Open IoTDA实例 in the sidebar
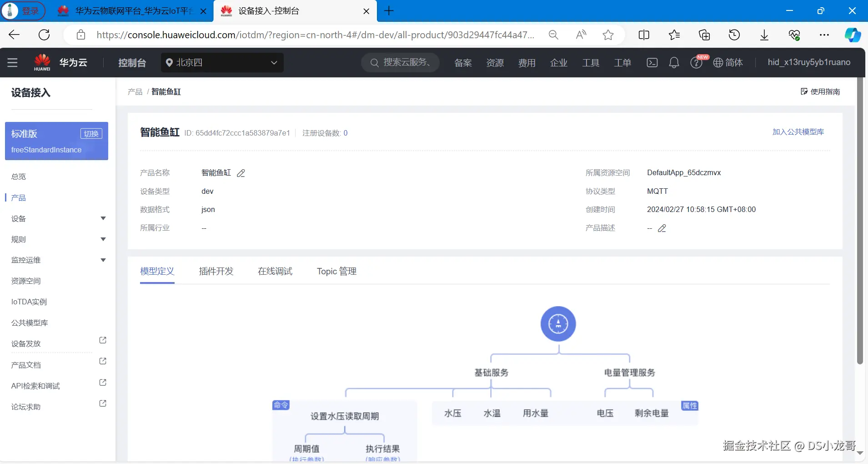Image resolution: width=868 pixels, height=464 pixels. coord(29,302)
